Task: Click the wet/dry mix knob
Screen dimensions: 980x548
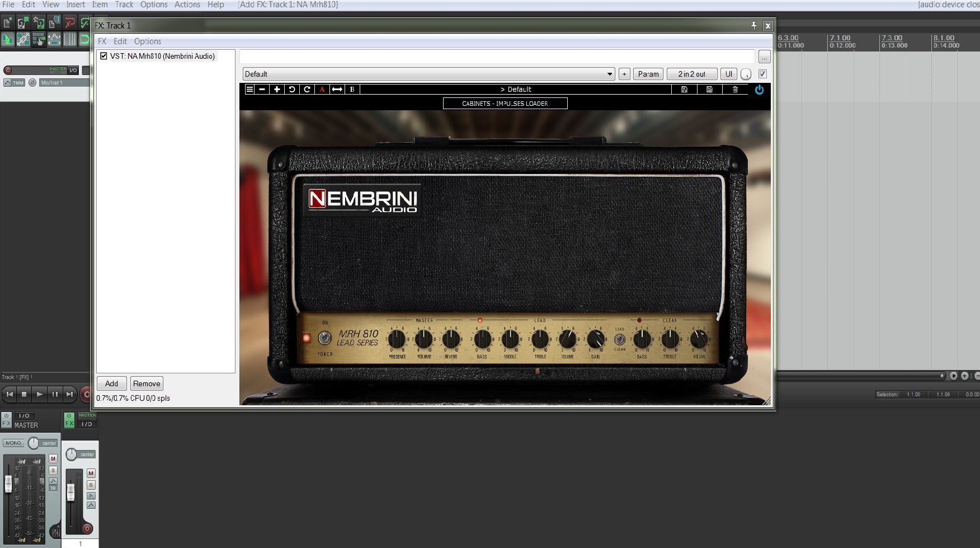Action: pyautogui.click(x=746, y=74)
